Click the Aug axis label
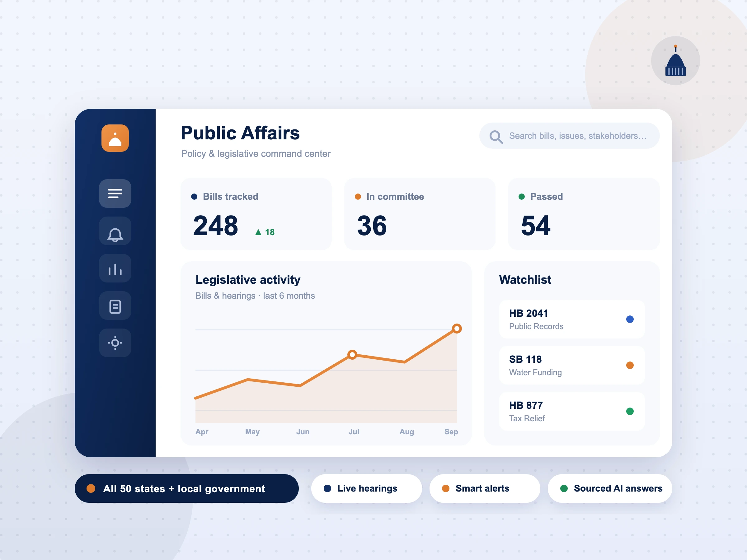This screenshot has height=560, width=747. (x=406, y=432)
